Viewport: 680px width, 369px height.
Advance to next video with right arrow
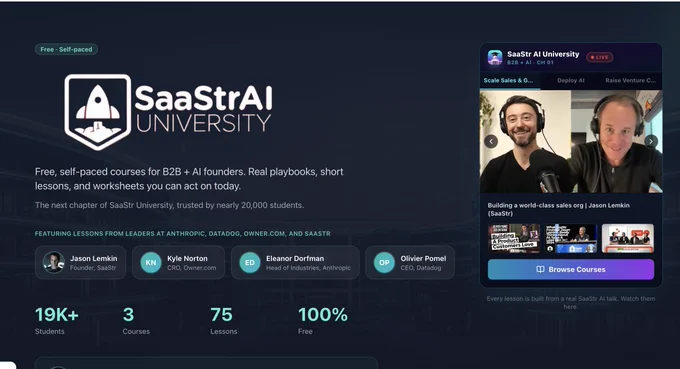(651, 141)
